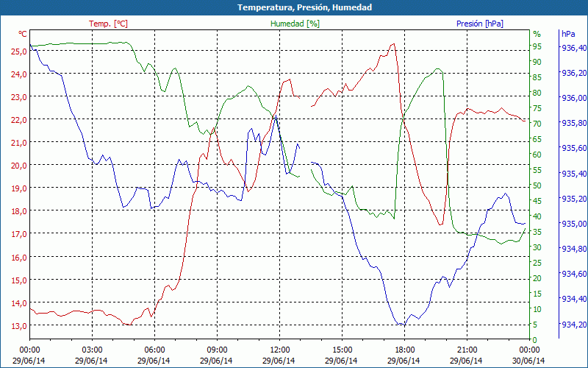The width and height of the screenshot is (588, 368).
Task: Click the 935,00 pressure axis value
Action: tap(574, 224)
